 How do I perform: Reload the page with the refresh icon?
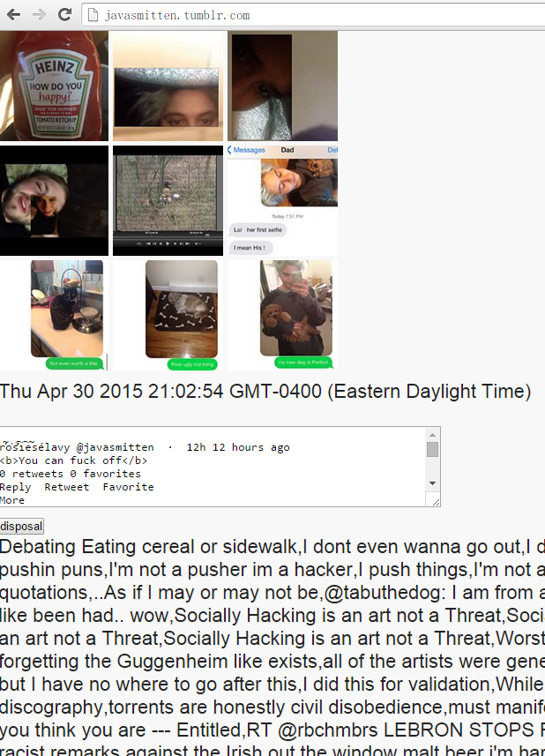64,14
